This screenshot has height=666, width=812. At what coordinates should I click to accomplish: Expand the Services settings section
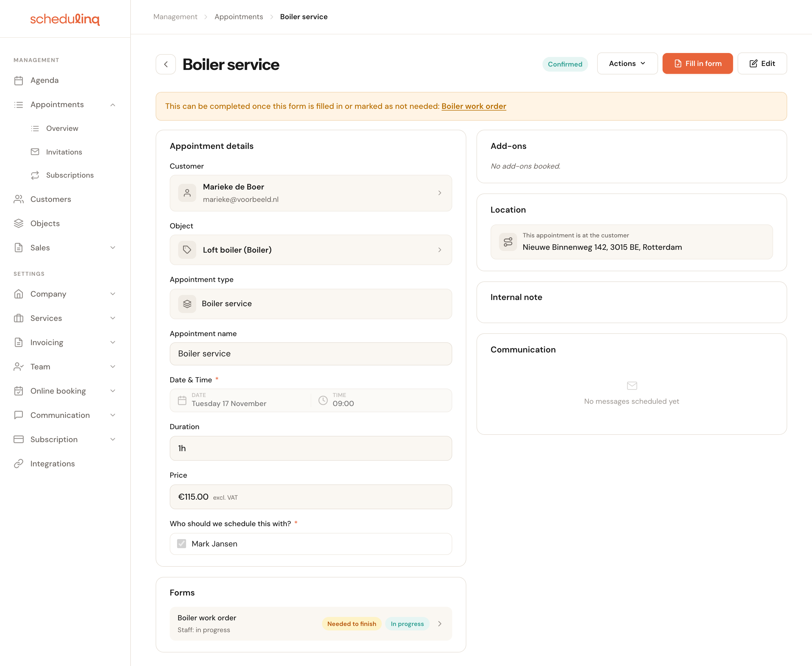click(113, 318)
